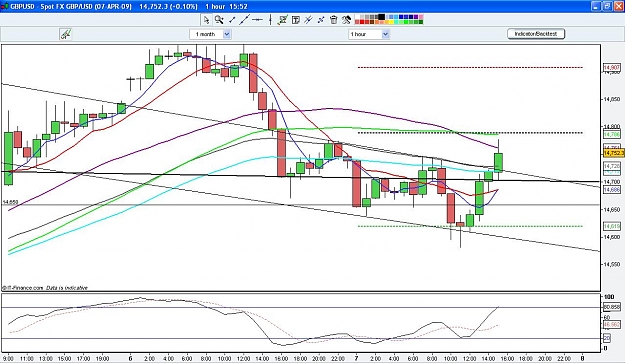625x363 pixels.
Task: Open the 1 month history dropdown
Action: [227, 34]
